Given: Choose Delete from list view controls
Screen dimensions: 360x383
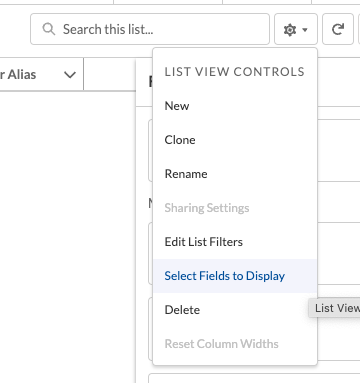Looking at the screenshot, I should click(x=235, y=310).
